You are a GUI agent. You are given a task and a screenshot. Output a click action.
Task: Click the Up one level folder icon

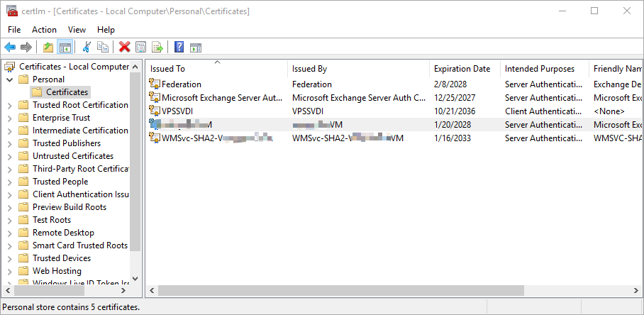click(x=48, y=48)
